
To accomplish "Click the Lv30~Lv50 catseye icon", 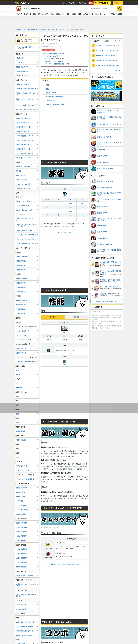I will tap(48, 545).
